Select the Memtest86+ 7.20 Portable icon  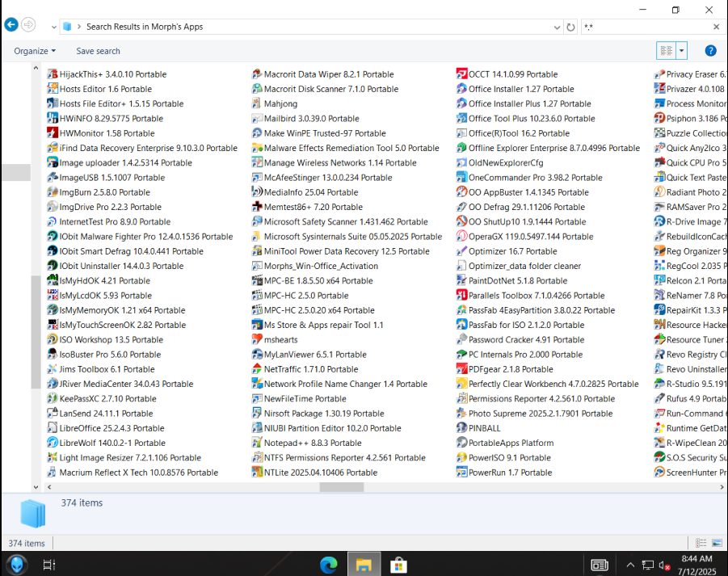coord(257,207)
